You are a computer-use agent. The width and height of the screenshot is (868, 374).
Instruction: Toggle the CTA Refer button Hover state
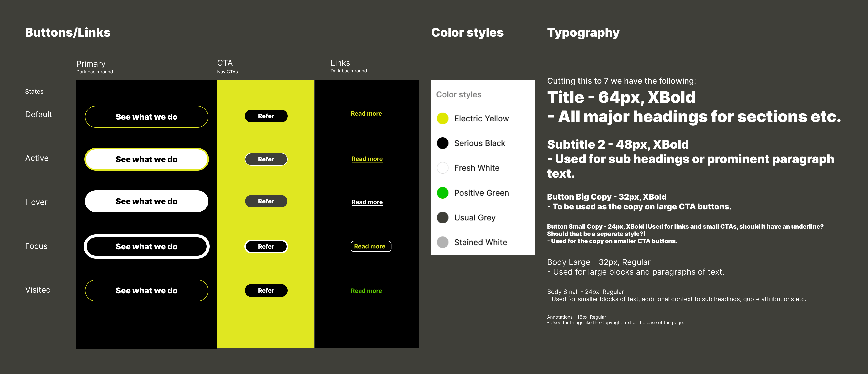pos(266,201)
